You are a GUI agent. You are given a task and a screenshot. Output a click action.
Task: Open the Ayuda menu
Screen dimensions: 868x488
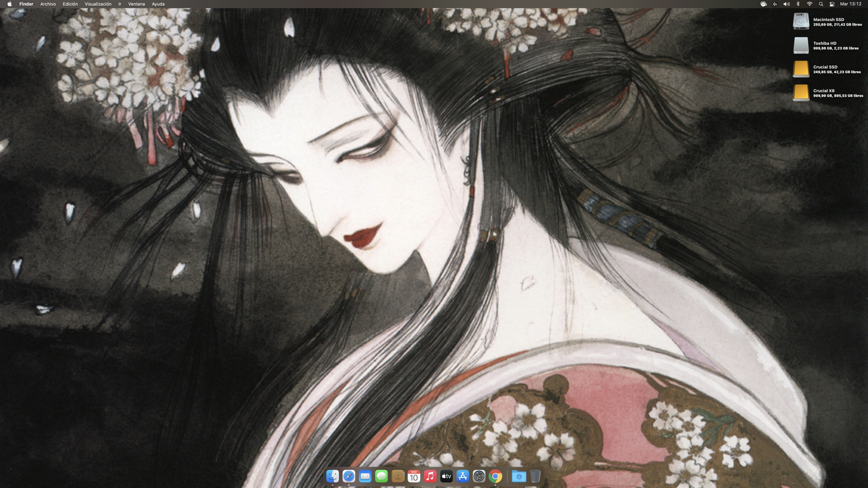point(158,4)
